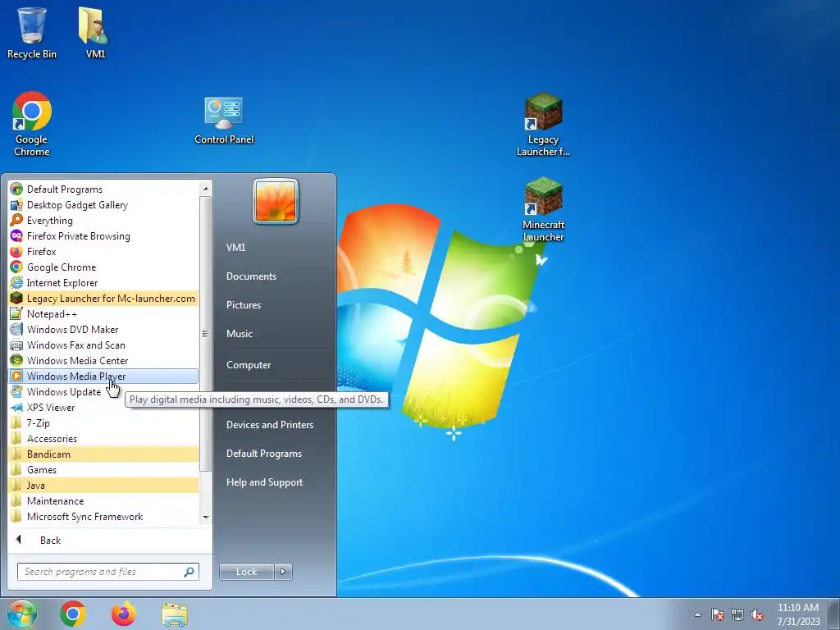Launch Windows Fax and Scan
This screenshot has width=840, height=630.
(x=103, y=345)
